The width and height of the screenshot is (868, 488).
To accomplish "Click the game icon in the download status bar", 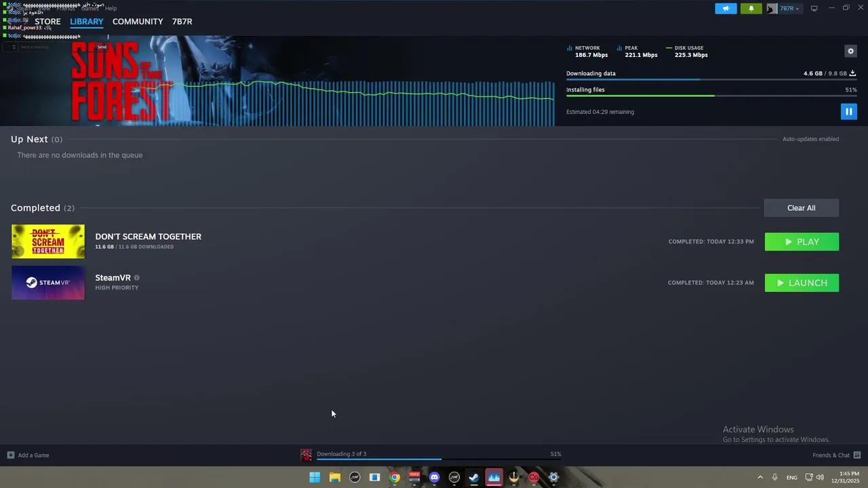I will [307, 455].
